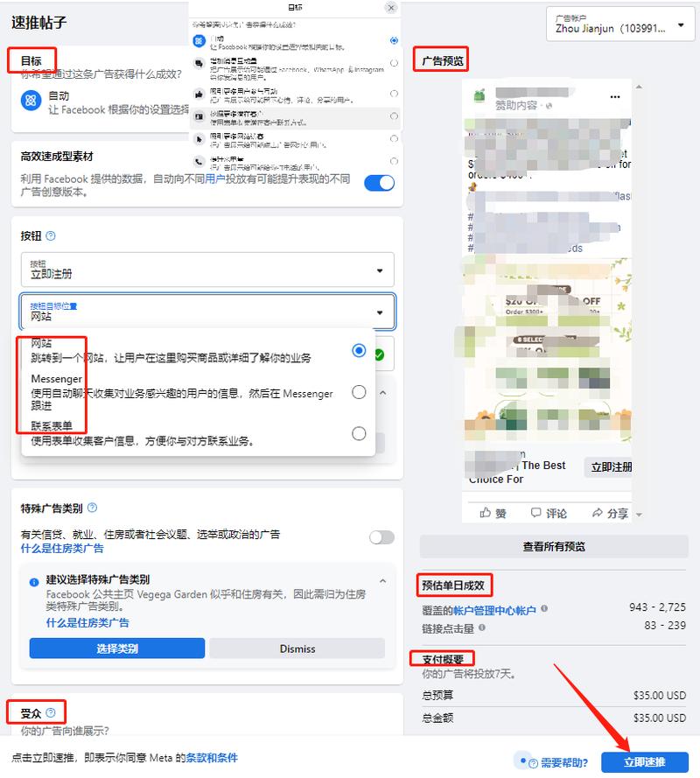Toggle the 高效速成型素材 switch off
This screenshot has height=778, width=700.
tap(380, 183)
